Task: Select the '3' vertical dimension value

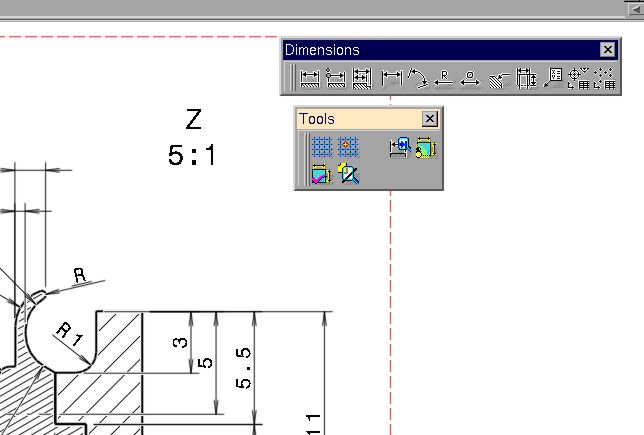Action: point(180,342)
